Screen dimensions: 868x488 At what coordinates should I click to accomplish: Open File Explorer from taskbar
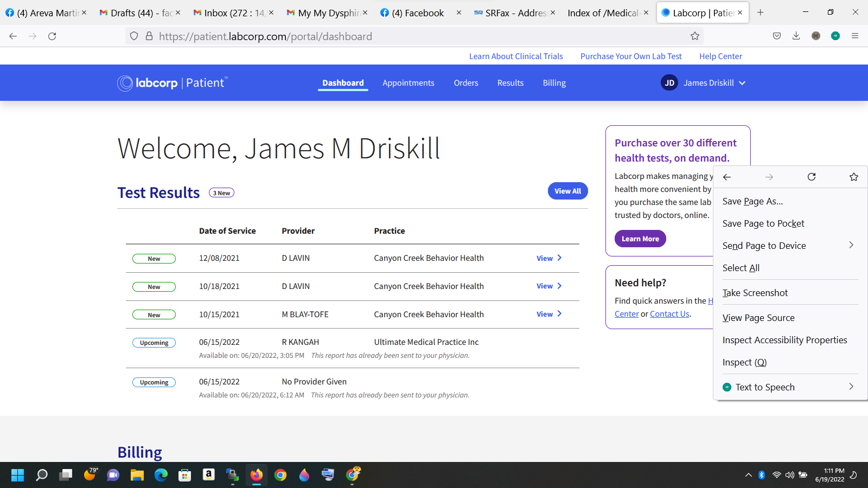click(x=137, y=475)
